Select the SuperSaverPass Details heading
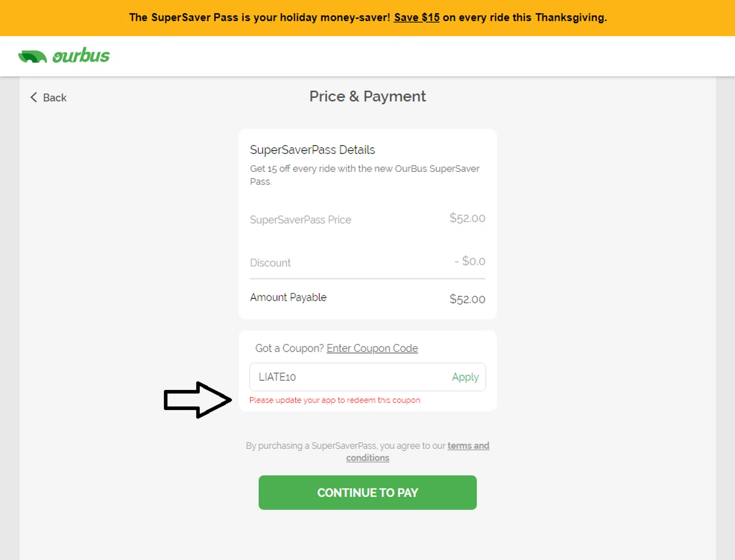Image resolution: width=735 pixels, height=560 pixels. click(x=312, y=150)
